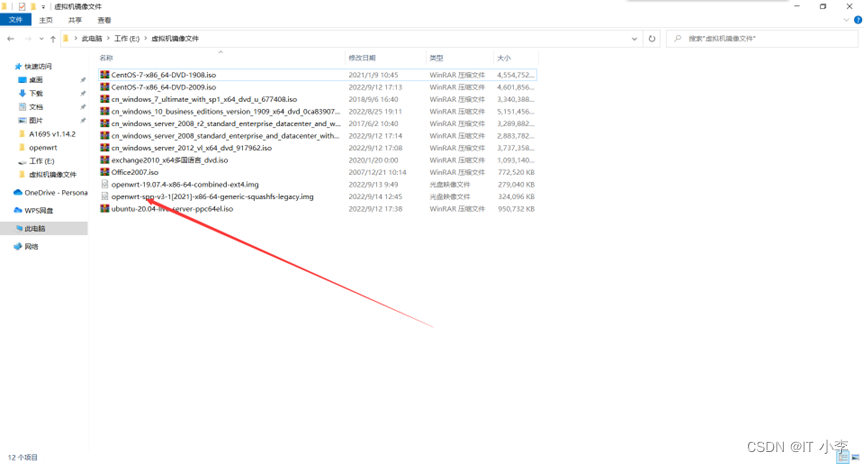
Task: Switch to the 主页 ribbon tab
Action: pyautogui.click(x=46, y=20)
